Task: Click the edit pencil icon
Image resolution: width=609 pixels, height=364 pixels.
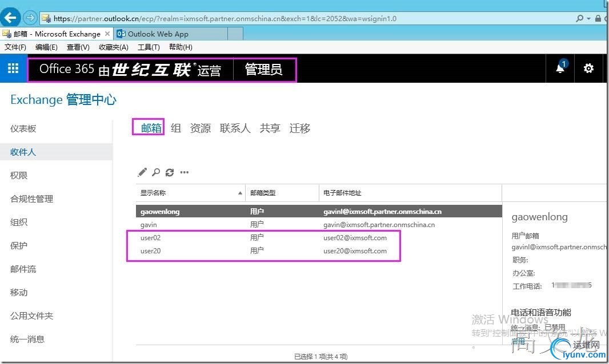Action: pos(142,172)
